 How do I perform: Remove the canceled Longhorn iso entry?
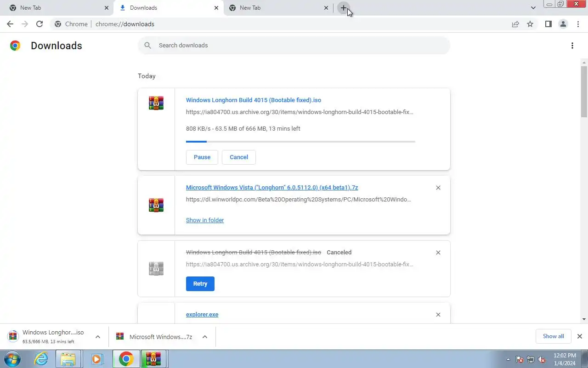coord(438,253)
